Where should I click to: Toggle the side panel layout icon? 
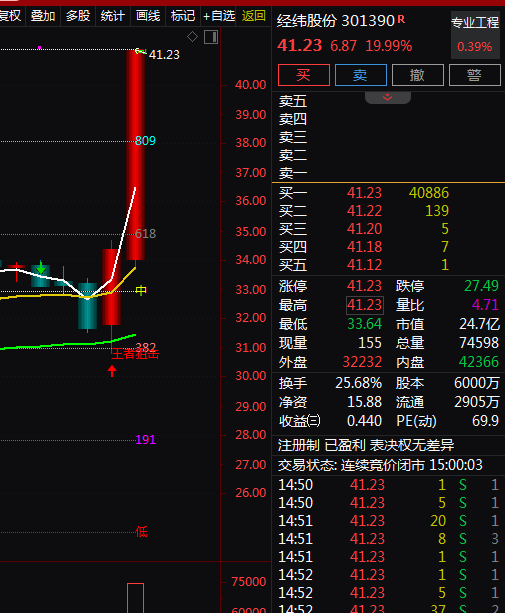click(211, 37)
